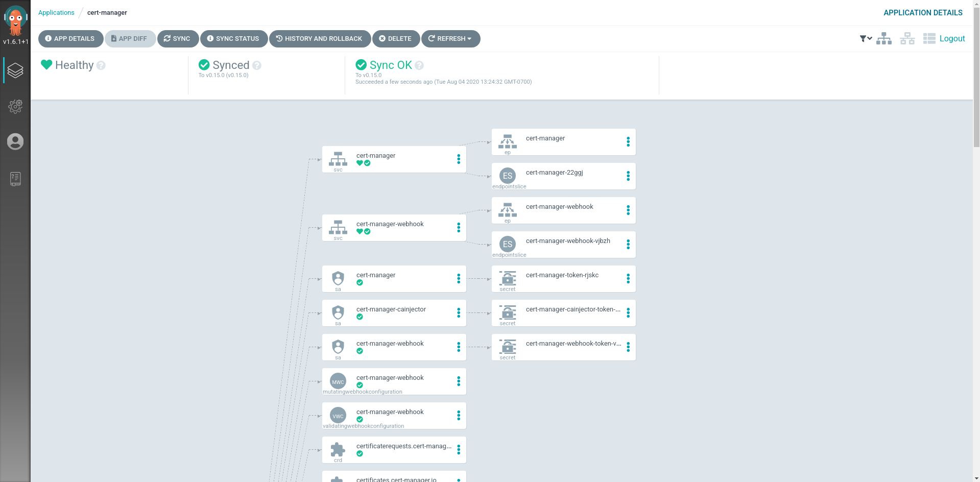980x482 pixels.
Task: Click the Sync button
Action: (x=178, y=38)
